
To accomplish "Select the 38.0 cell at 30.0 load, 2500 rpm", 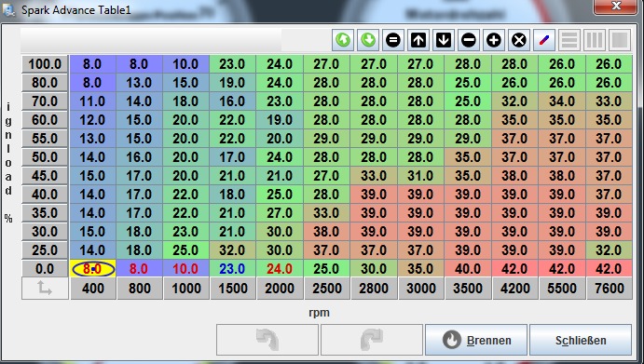I will point(326,232).
